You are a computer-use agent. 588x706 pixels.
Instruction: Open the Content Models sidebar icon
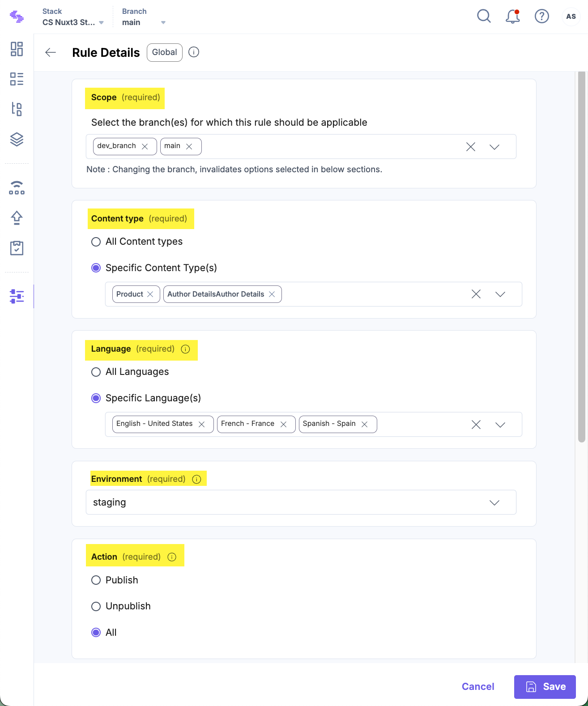tap(17, 109)
